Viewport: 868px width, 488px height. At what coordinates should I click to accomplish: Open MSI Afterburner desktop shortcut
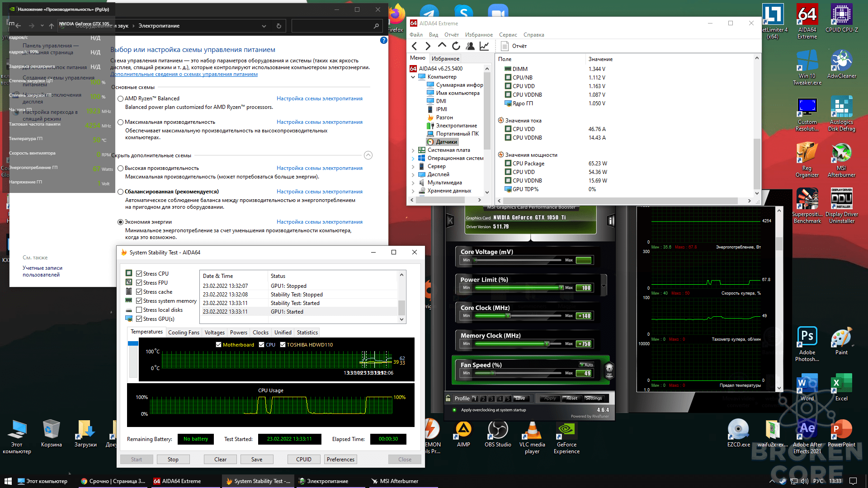(841, 160)
